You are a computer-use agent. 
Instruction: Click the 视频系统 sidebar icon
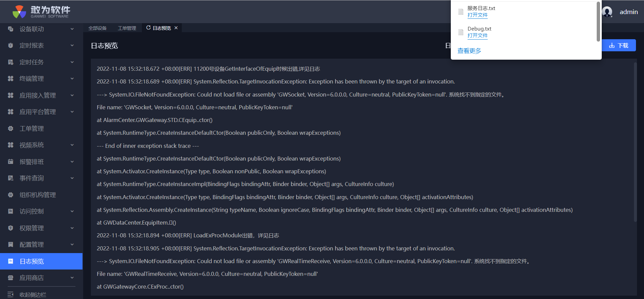tap(11, 145)
